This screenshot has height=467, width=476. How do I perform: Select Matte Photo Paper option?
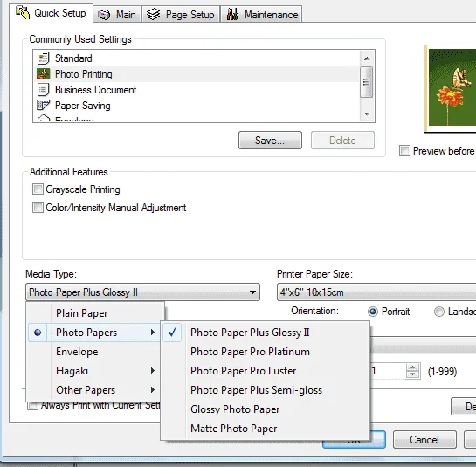coord(266,429)
